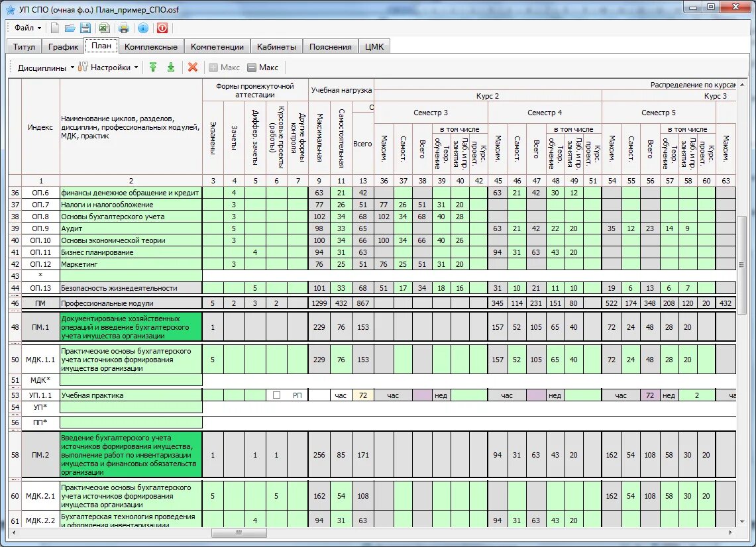
Task: Select the МДК.2.1 index cell
Action: [40, 496]
